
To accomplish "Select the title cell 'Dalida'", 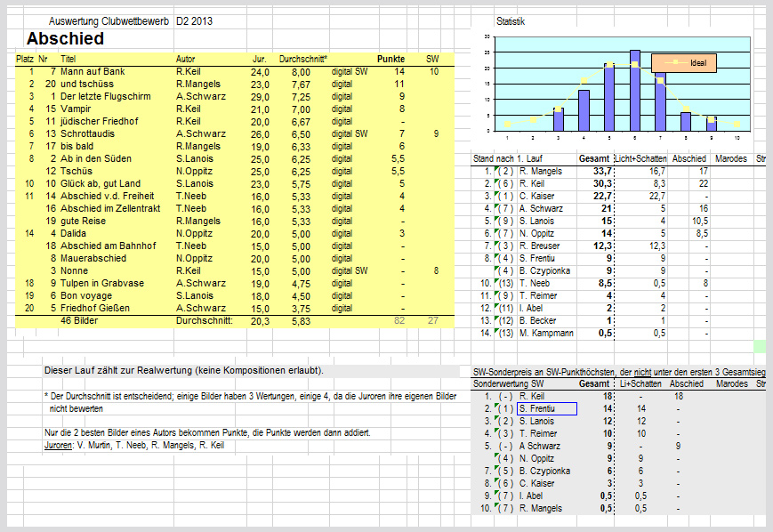I will [x=73, y=234].
